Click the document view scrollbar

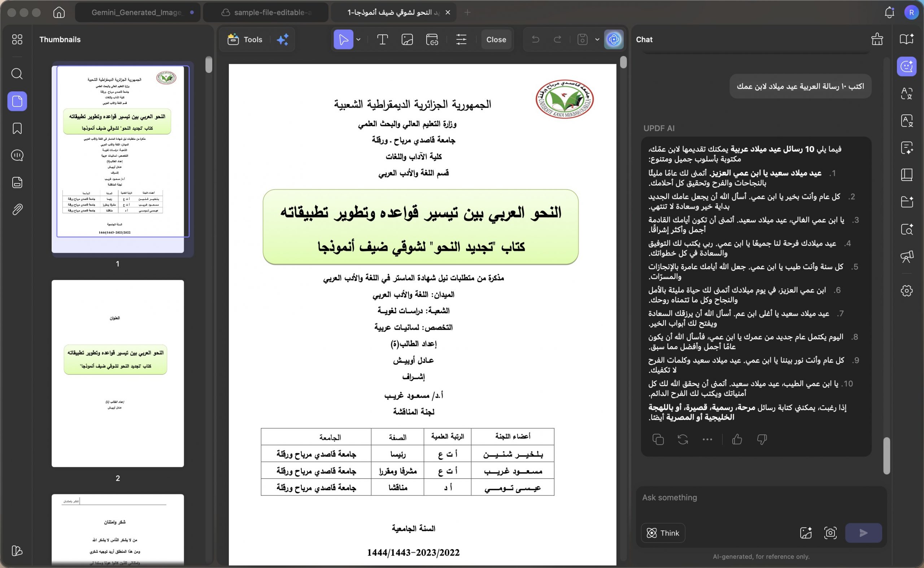pos(623,62)
